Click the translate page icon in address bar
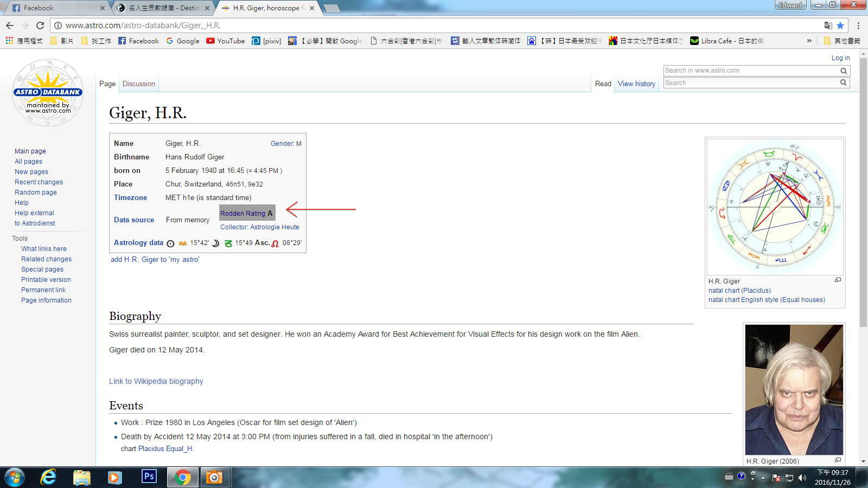The height and width of the screenshot is (488, 868). (828, 25)
